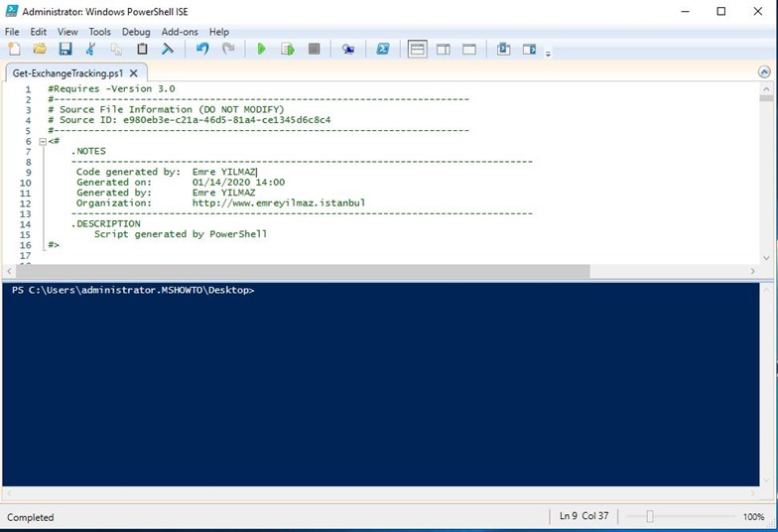Click script pane horizontal scrollbar thumb
This screenshot has height=532, width=778.
[304, 271]
